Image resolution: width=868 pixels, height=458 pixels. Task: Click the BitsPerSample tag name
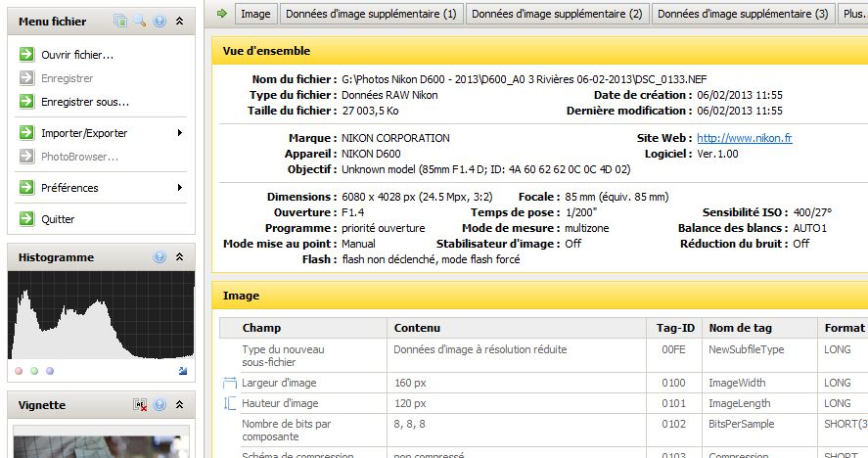coord(741,424)
